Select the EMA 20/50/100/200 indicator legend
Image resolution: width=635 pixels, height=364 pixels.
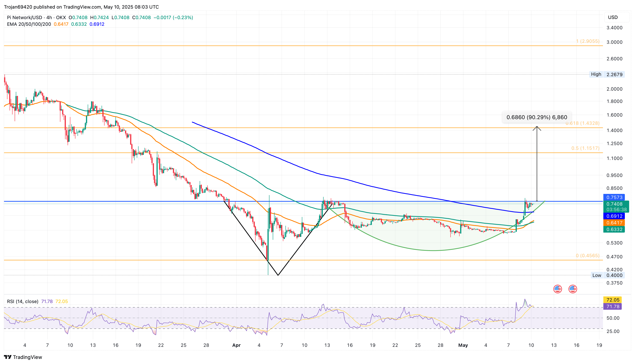(x=29, y=24)
